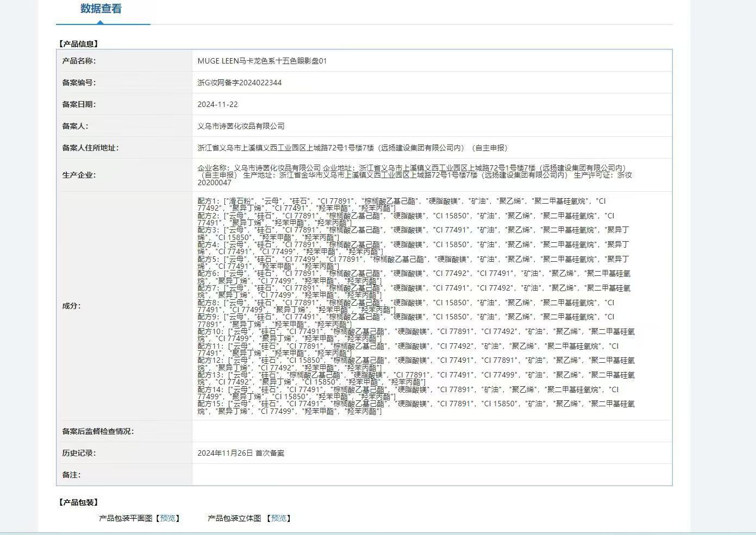Viewport: 756px width, 535px height.
Task: Click the 备案编号 row label
Action: pos(79,83)
